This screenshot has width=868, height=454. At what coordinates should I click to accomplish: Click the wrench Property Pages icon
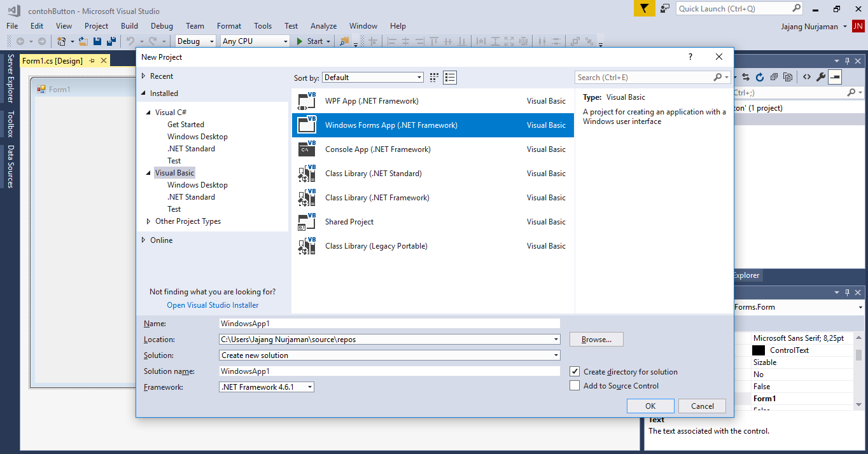click(821, 77)
